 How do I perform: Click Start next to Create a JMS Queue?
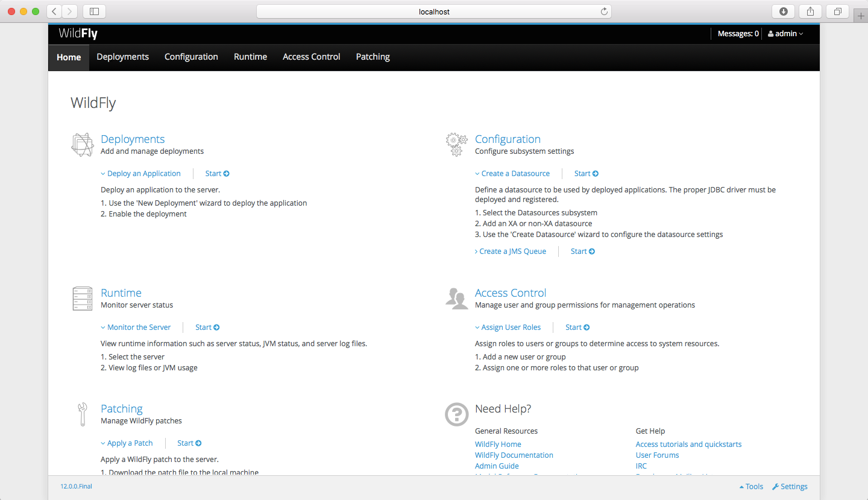(583, 252)
